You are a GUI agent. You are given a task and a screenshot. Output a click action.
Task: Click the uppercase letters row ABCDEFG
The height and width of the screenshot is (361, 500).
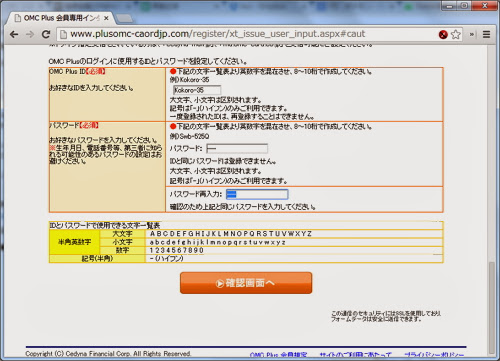point(231,234)
